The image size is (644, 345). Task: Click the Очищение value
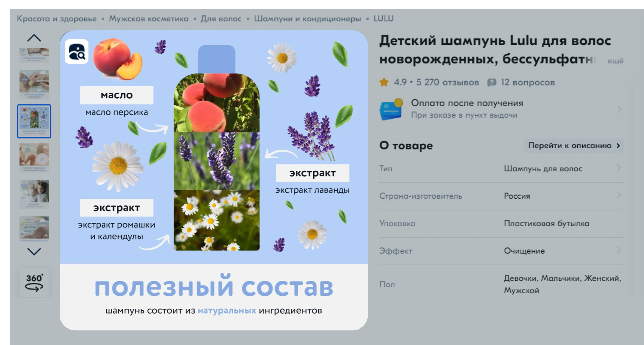pos(524,251)
